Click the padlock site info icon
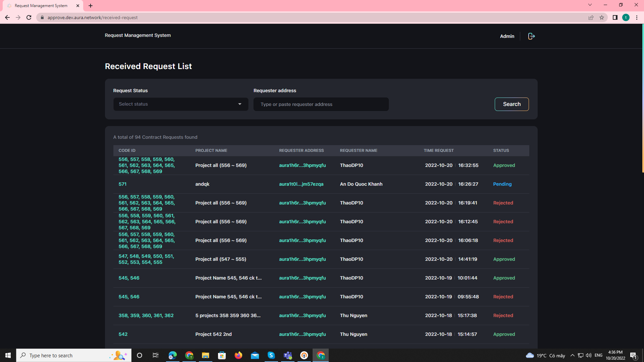644x362 pixels. pos(42,17)
